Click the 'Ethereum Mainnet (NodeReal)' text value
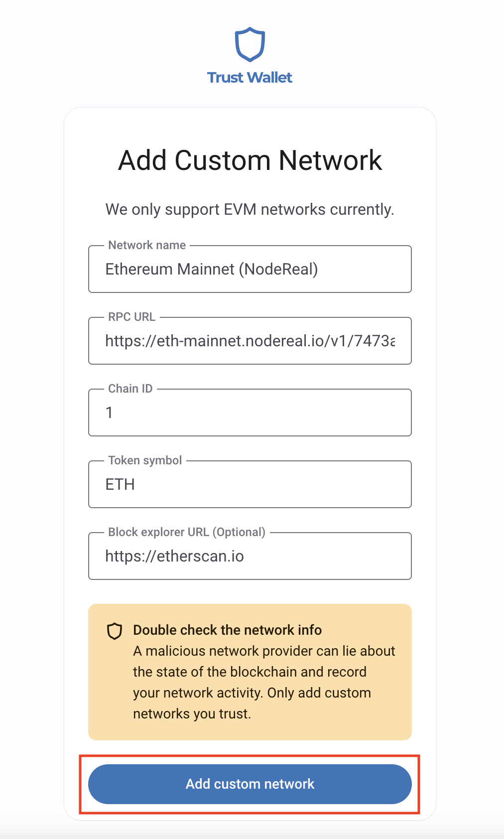This screenshot has width=504, height=839. point(211,270)
